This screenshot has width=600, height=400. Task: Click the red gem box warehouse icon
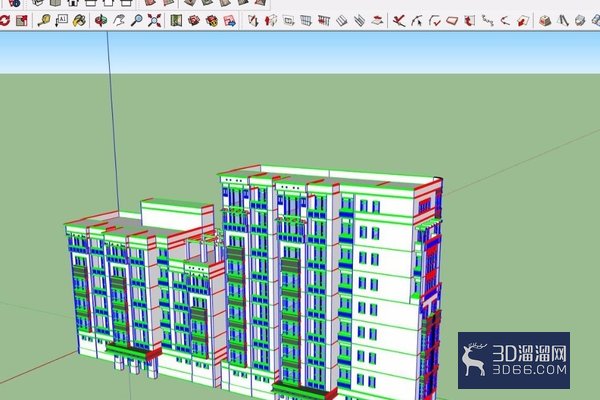(194, 20)
